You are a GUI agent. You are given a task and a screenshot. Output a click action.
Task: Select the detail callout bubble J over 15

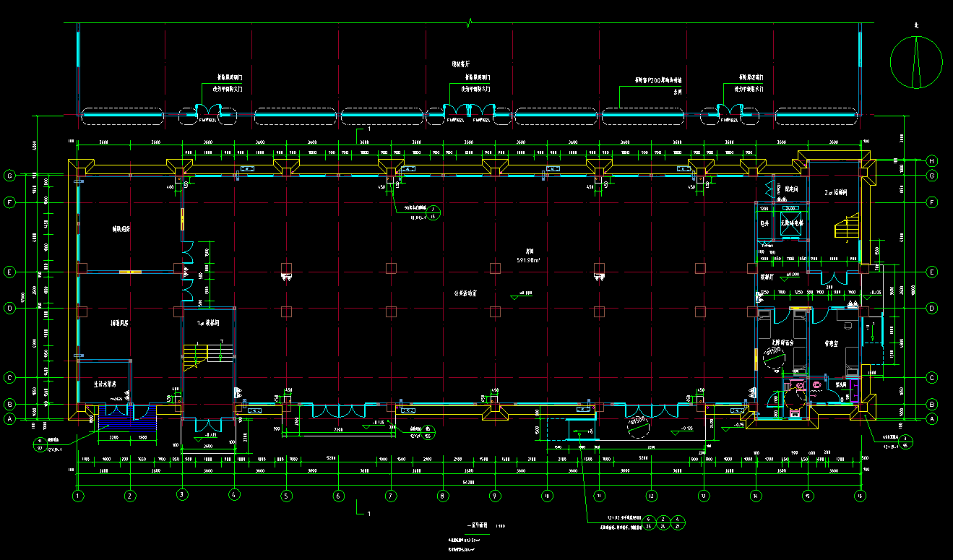pyautogui.click(x=434, y=212)
